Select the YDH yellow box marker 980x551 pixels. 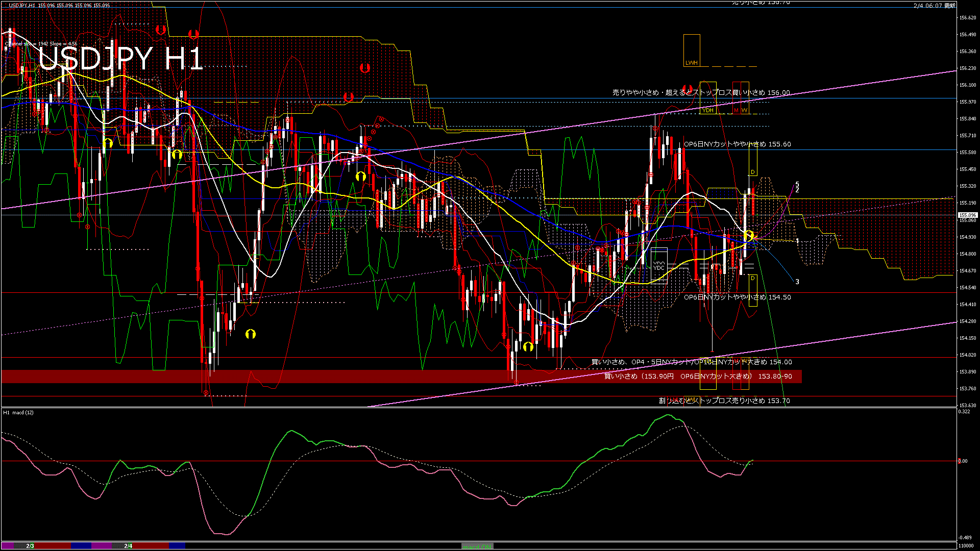[708, 110]
